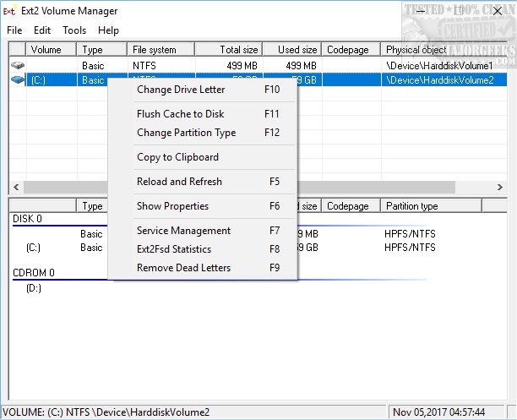Click the File system column header
This screenshot has height=420, width=517.
161,50
